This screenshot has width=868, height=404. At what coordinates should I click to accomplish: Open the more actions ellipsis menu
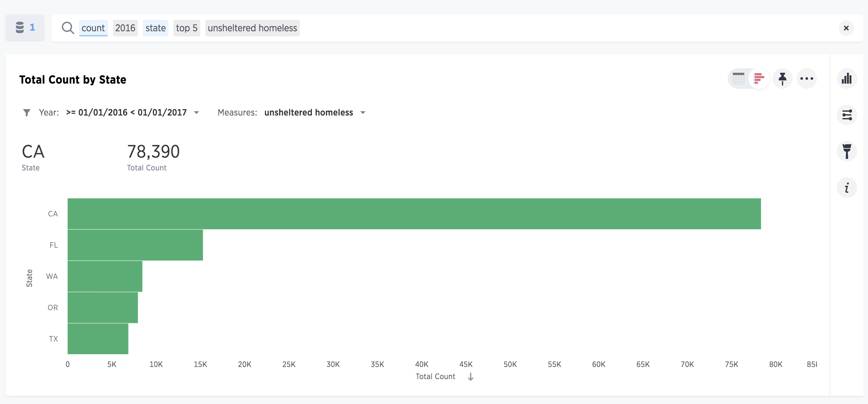tap(806, 79)
